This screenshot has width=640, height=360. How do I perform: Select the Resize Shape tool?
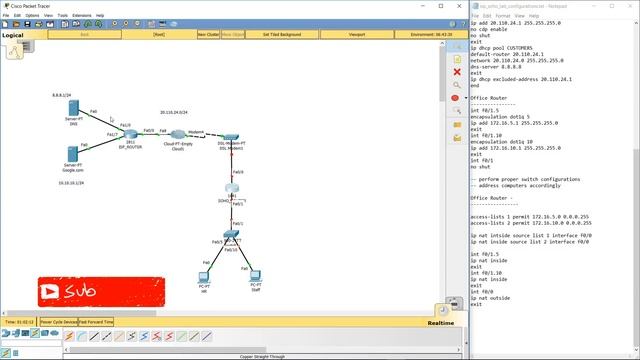tap(457, 111)
